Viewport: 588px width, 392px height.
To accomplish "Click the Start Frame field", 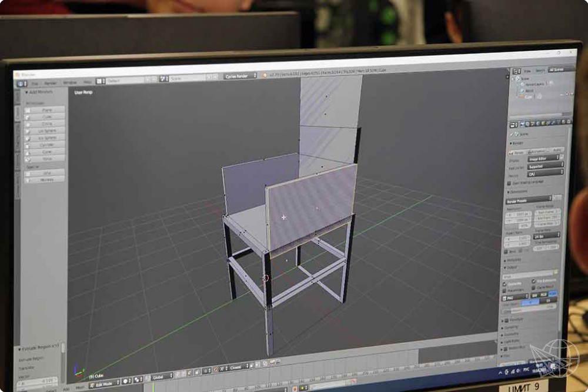I will pos(548,212).
